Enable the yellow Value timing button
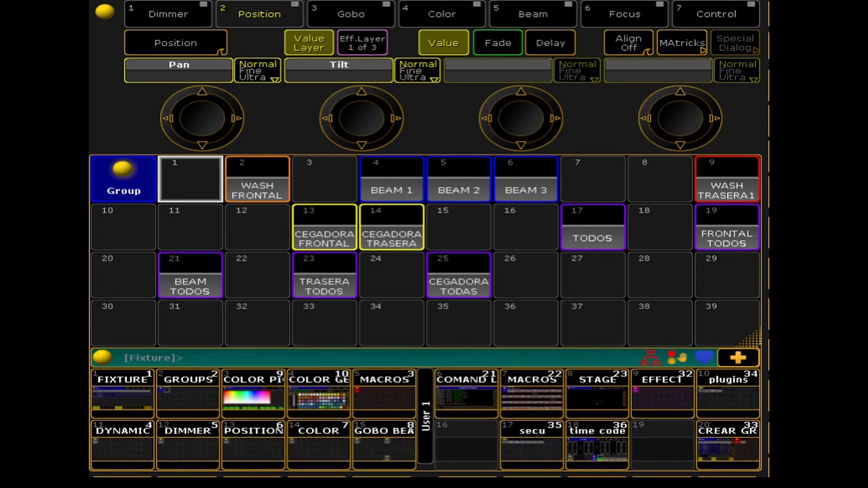The height and width of the screenshot is (488, 868). pyautogui.click(x=443, y=43)
